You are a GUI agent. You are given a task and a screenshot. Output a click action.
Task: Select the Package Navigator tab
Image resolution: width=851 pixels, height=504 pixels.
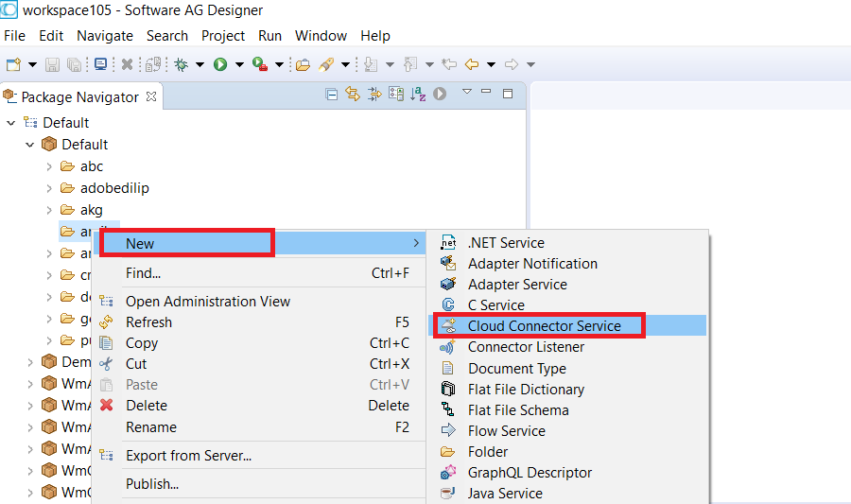(x=79, y=97)
